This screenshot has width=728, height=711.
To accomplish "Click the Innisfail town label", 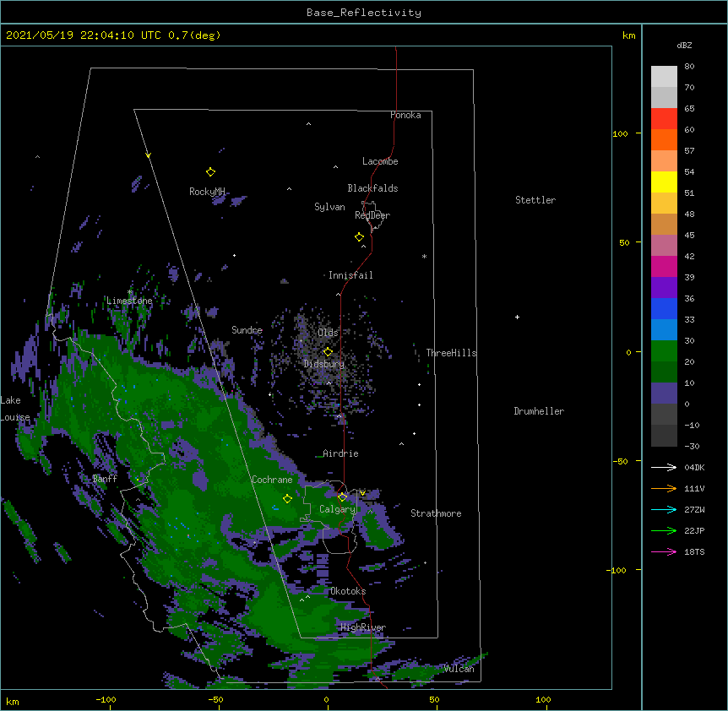I will (350, 275).
